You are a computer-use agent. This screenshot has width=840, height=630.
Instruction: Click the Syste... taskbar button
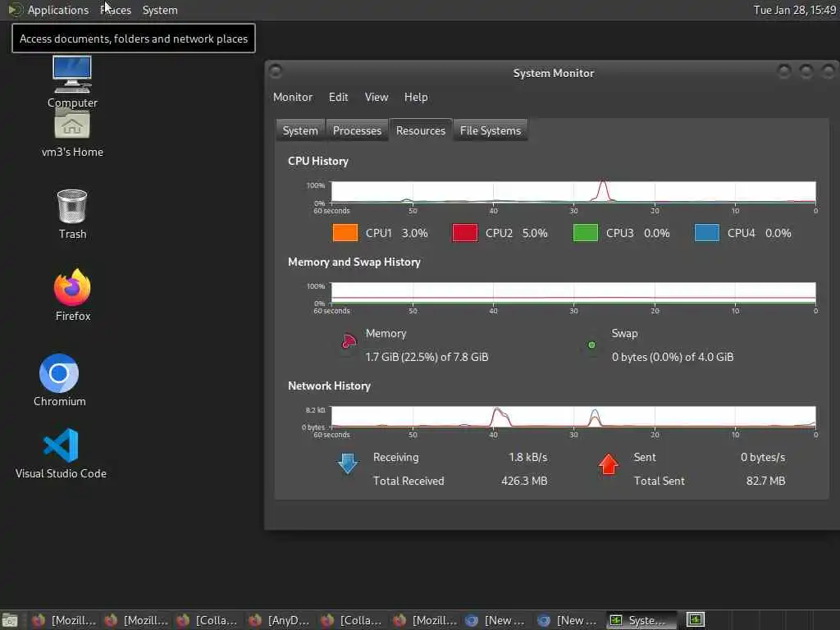tap(641, 620)
